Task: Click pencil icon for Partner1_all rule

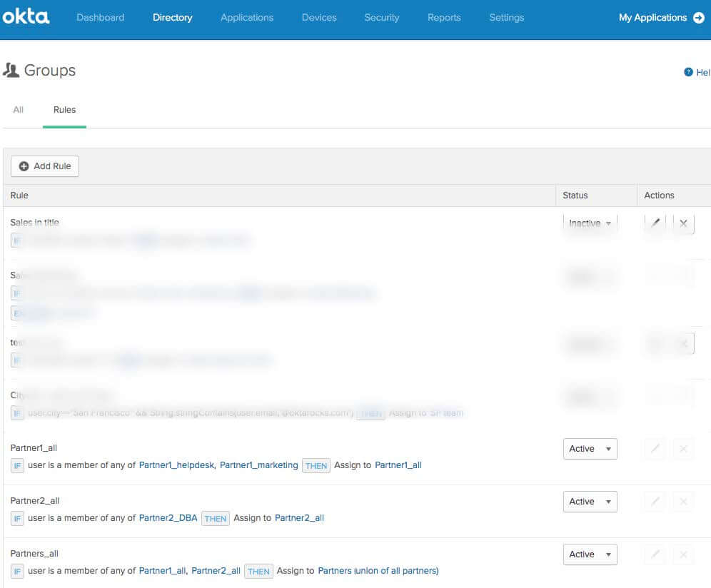Action: [x=655, y=449]
